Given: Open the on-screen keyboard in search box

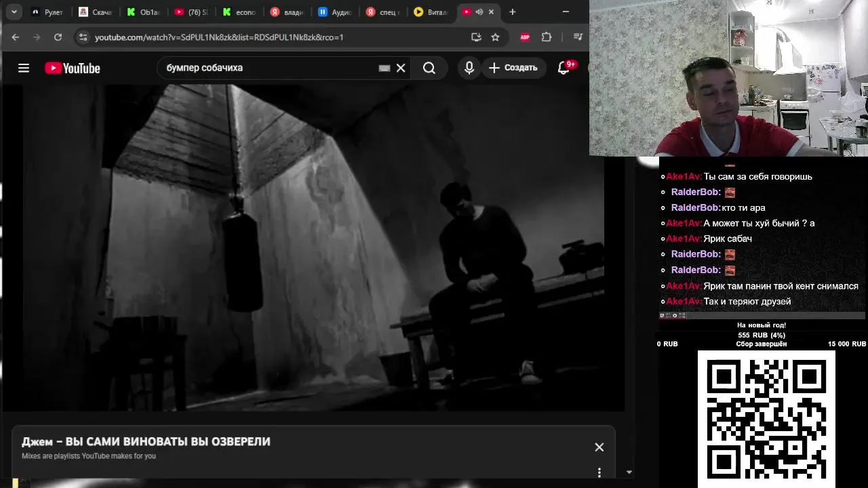Looking at the screenshot, I should (x=384, y=68).
